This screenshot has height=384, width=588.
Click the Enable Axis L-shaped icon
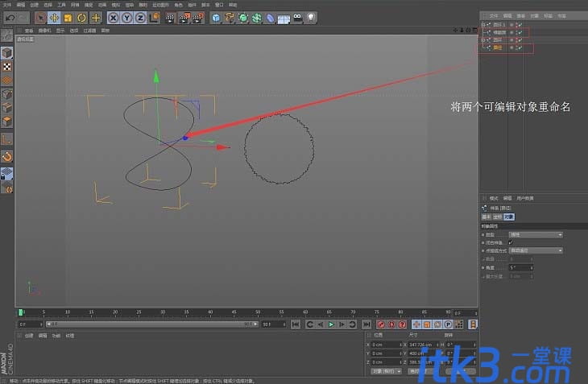click(6, 139)
